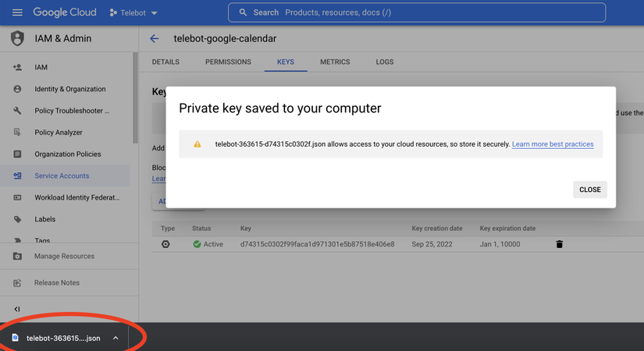Switch to the PERMISSIONS tab

(228, 62)
